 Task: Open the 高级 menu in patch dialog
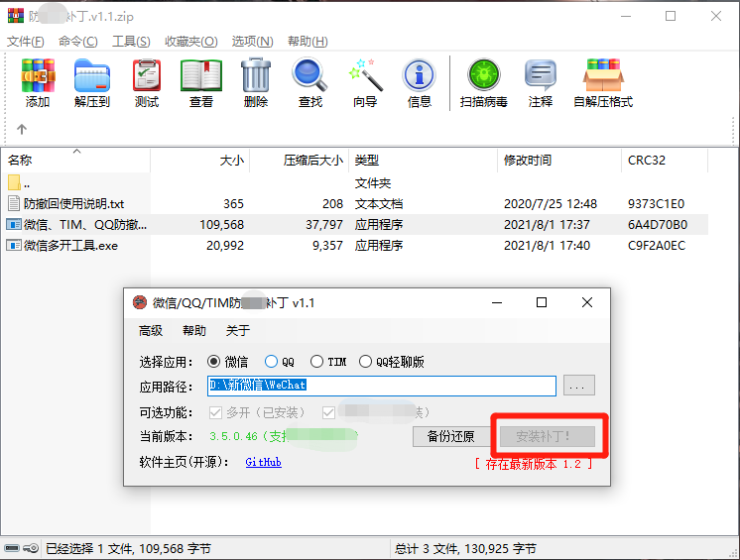151,331
